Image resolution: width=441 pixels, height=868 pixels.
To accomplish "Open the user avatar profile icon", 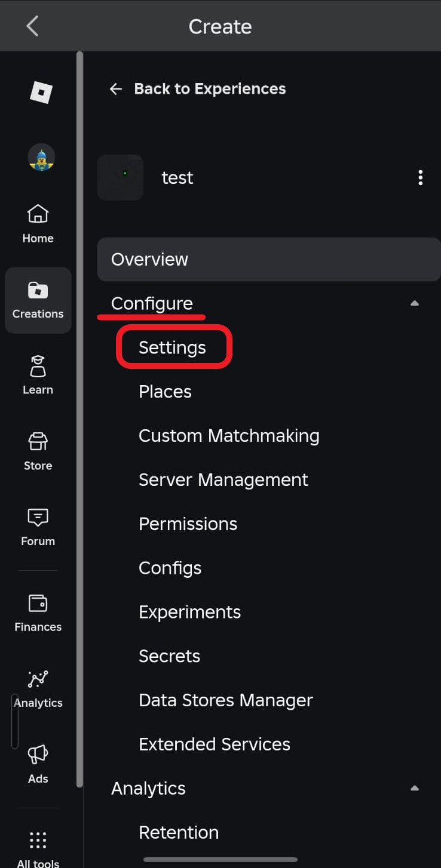I will click(x=41, y=157).
